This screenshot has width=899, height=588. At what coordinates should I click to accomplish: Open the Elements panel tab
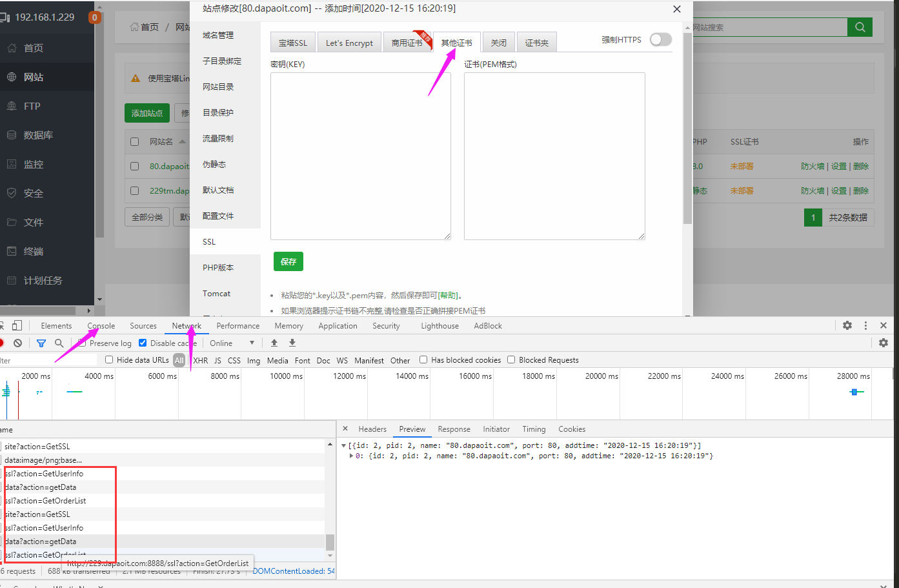[56, 325]
